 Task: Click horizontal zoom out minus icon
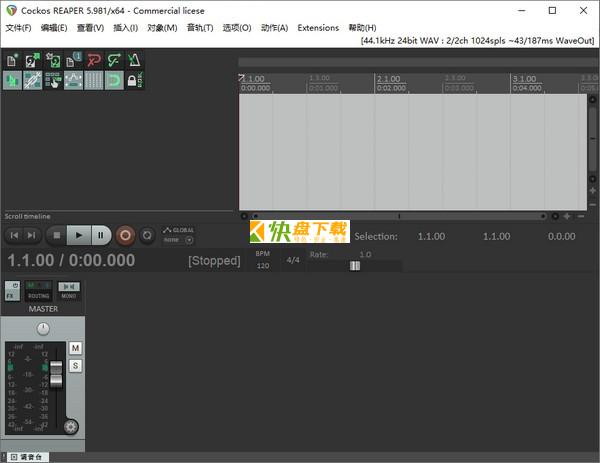coord(581,216)
